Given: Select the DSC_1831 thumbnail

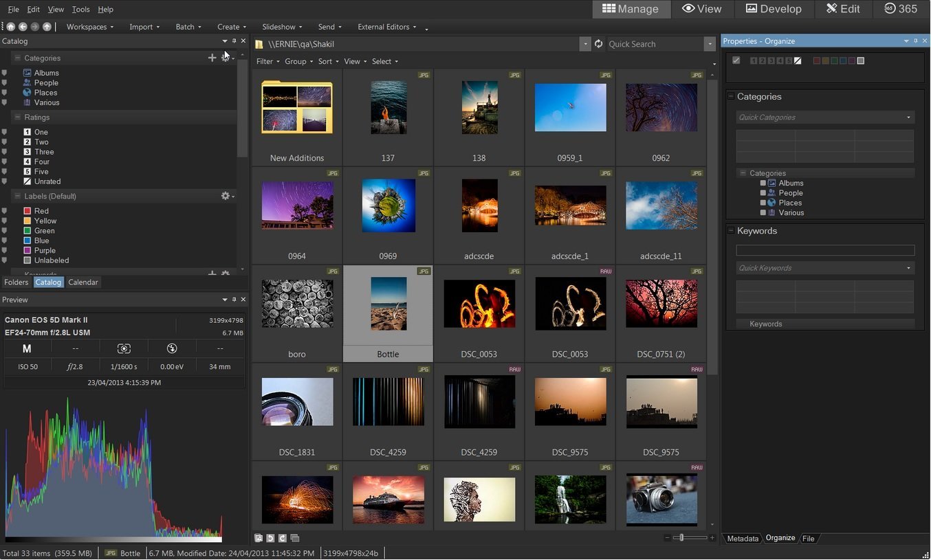Looking at the screenshot, I should [x=296, y=402].
